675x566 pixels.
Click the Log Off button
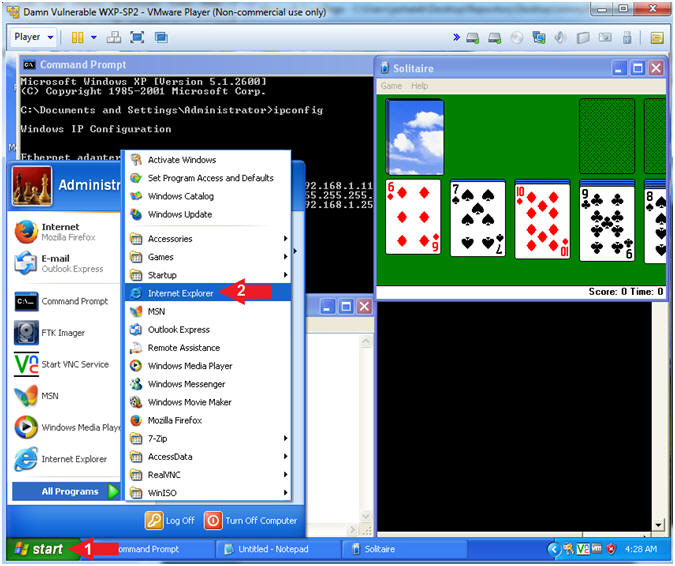pyautogui.click(x=170, y=520)
